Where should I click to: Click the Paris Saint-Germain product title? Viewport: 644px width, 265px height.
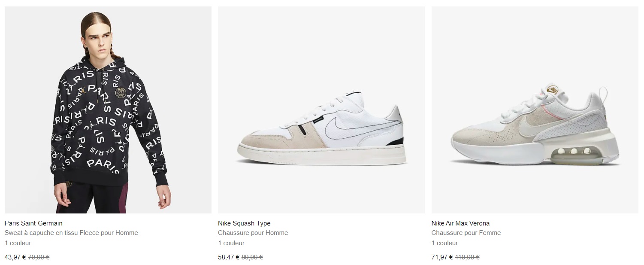tap(33, 223)
